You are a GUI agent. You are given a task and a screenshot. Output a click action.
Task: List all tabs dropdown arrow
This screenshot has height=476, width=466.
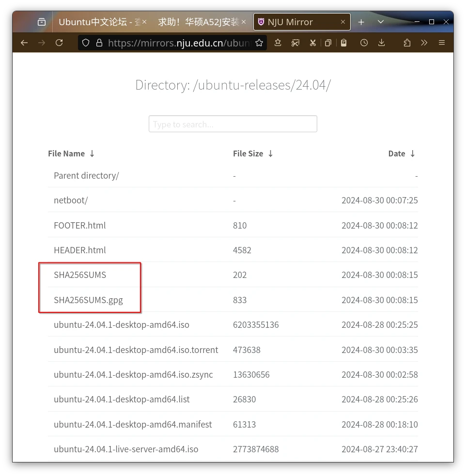pos(380,22)
